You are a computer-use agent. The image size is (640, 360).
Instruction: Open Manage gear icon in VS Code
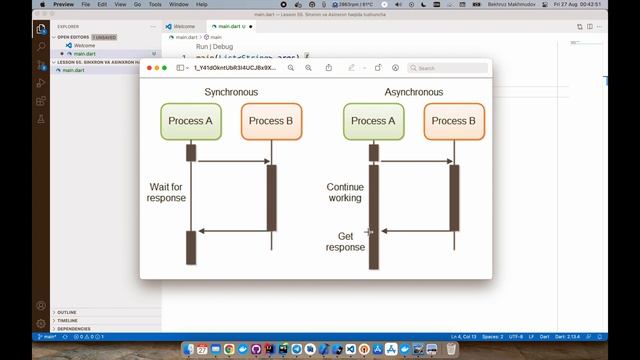click(x=41, y=324)
